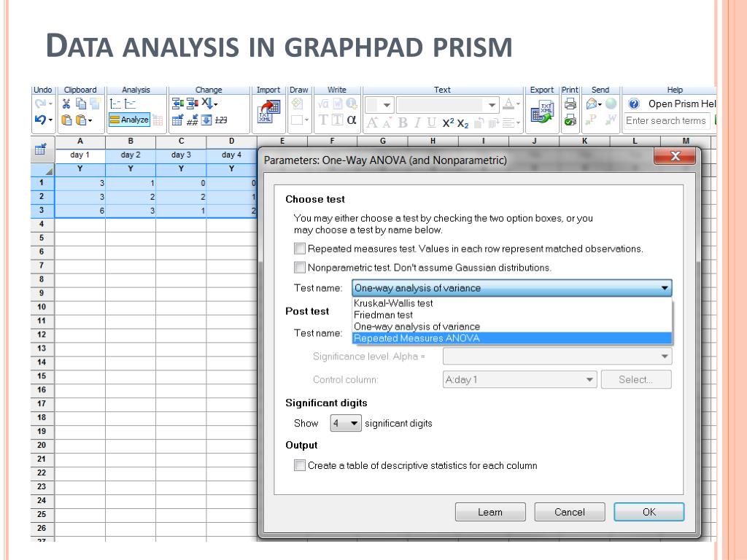Insert a Greek alpha character icon

tap(352, 120)
